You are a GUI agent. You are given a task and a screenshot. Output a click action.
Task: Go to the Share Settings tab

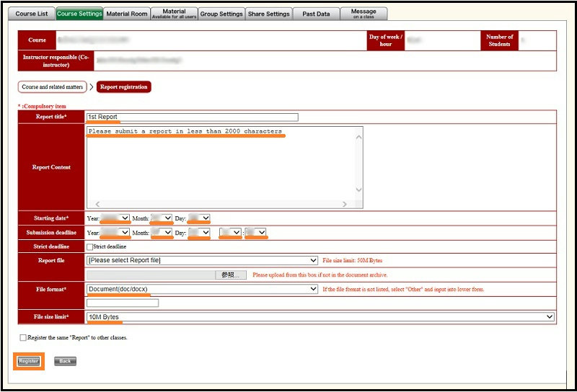pos(269,14)
